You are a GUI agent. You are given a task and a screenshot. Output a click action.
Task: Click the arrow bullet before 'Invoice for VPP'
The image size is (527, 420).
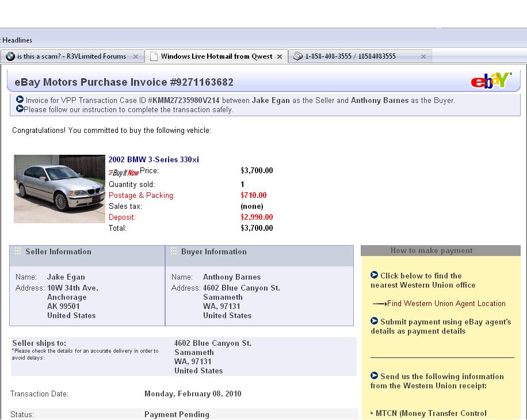coord(20,100)
